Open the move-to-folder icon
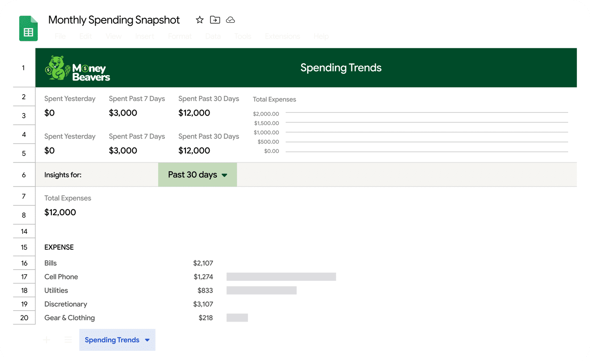The height and width of the screenshot is (364, 590). pos(215,20)
